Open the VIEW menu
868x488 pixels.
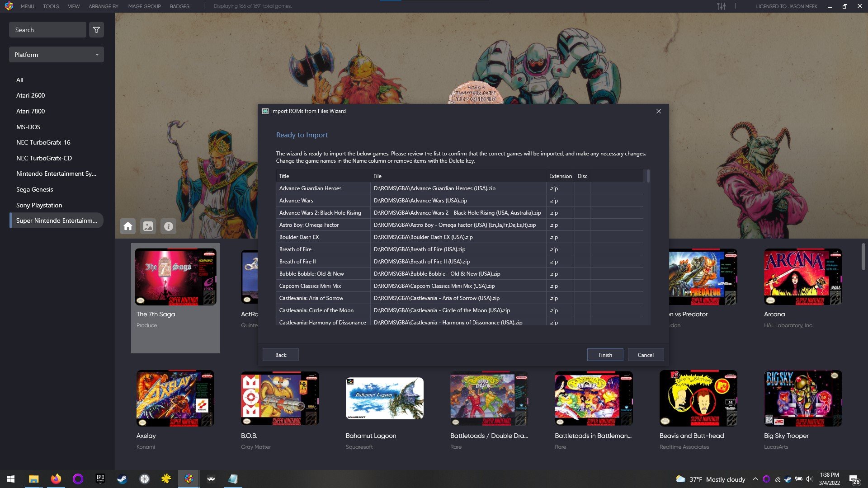click(x=74, y=6)
